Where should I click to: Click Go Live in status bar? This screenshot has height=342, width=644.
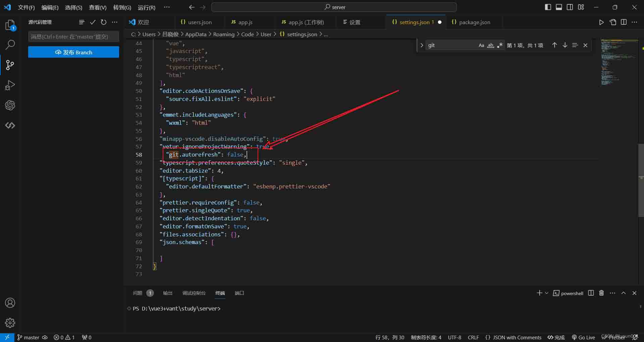pyautogui.click(x=584, y=337)
